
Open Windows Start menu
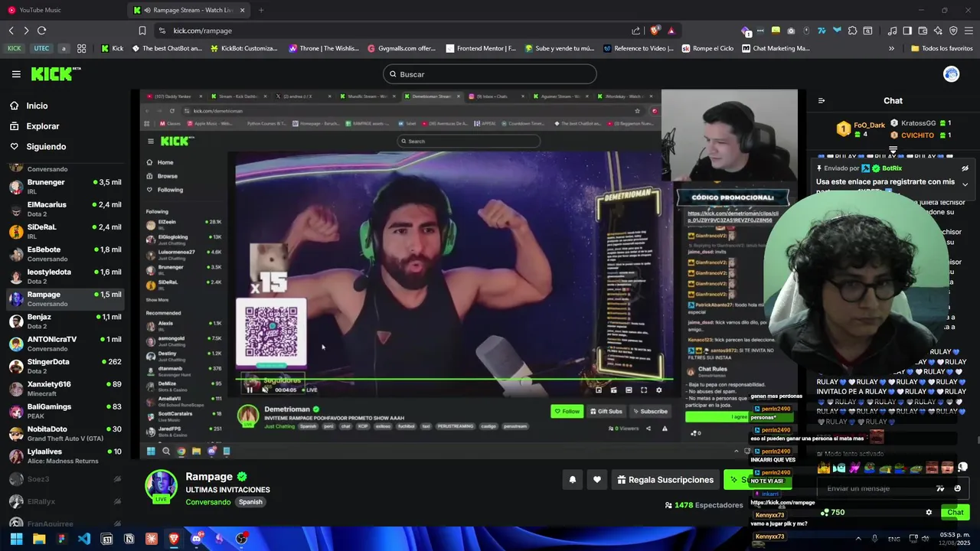(x=16, y=539)
